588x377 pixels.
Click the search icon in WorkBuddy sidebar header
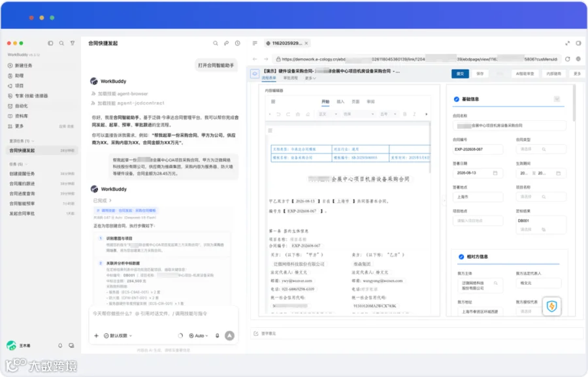click(x=61, y=43)
